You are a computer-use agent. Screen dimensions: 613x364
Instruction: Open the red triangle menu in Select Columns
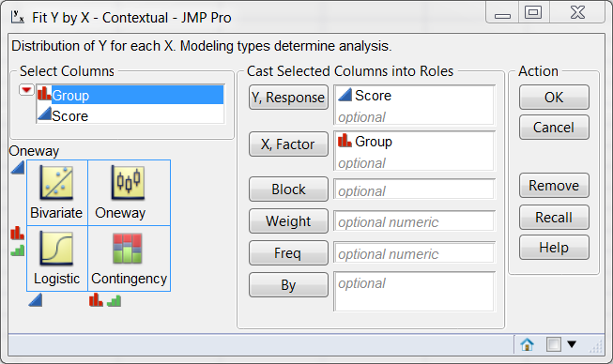[26, 90]
